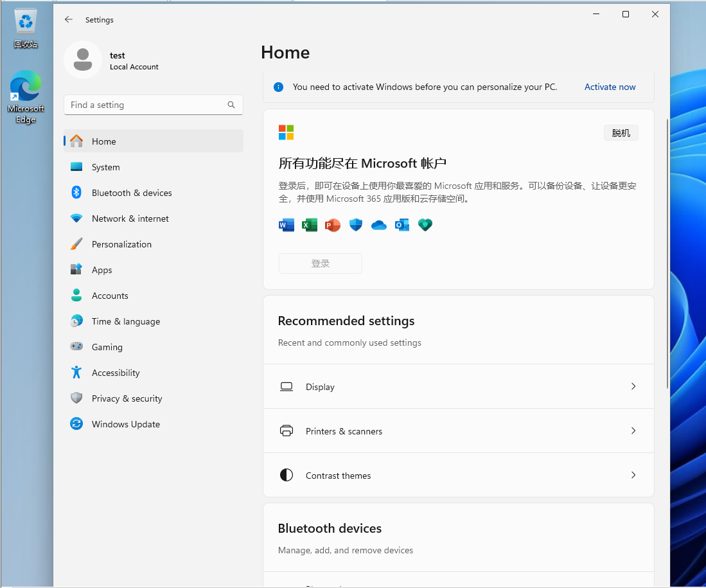
Task: Click the Local Account label
Action: click(134, 67)
